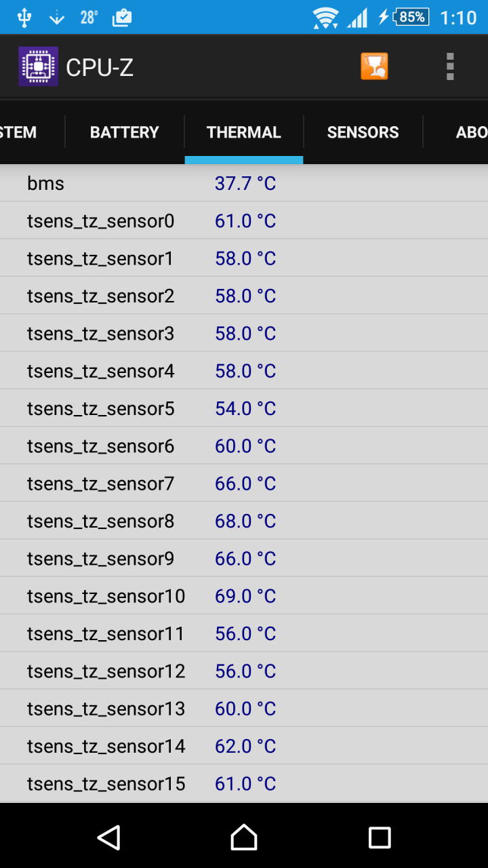This screenshot has height=868, width=488.
Task: Switch to the SENSORS tab
Action: point(363,132)
